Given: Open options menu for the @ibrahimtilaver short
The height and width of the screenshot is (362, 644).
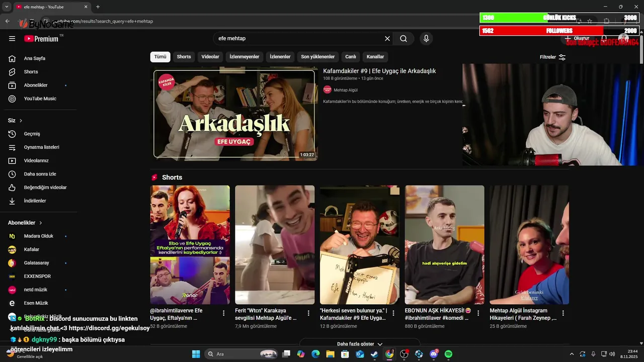Looking at the screenshot, I should coord(223,313).
